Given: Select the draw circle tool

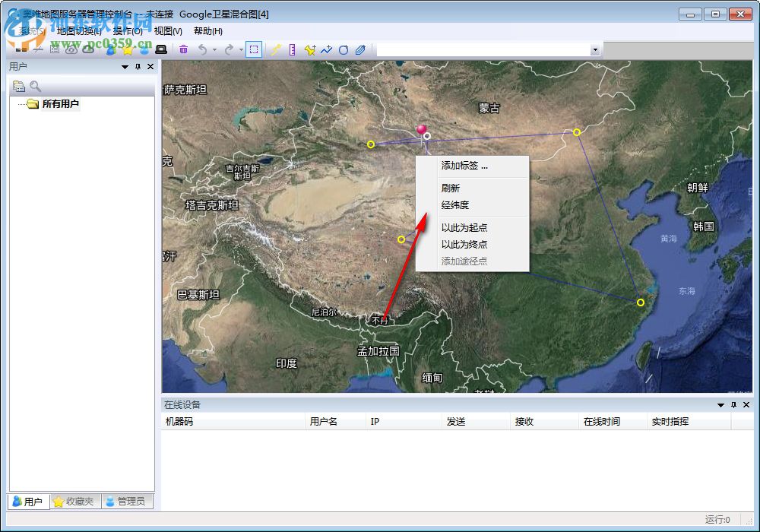Looking at the screenshot, I should coord(344,49).
